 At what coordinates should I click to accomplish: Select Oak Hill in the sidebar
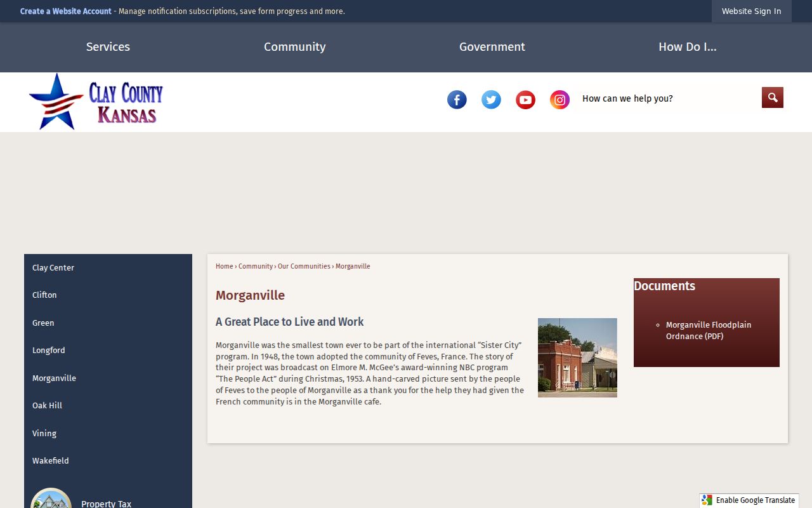[x=108, y=406]
